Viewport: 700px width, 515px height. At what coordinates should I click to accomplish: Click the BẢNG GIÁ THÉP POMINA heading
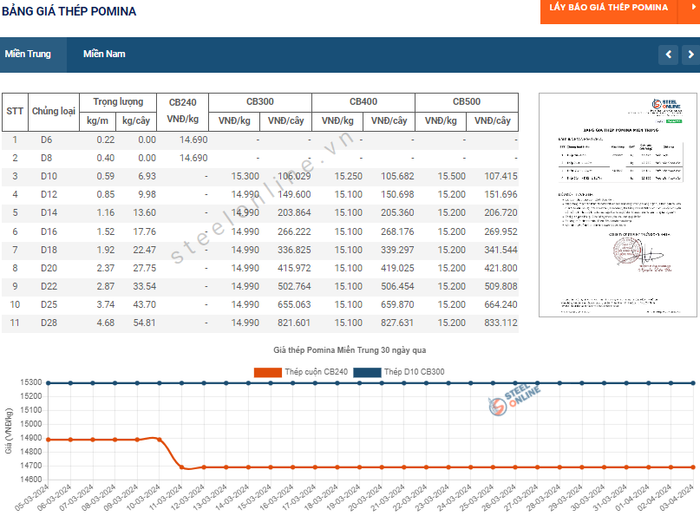(69, 11)
